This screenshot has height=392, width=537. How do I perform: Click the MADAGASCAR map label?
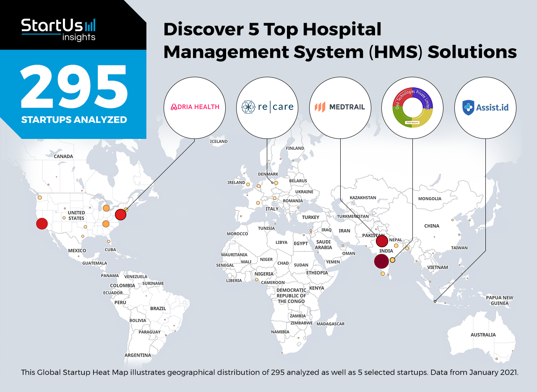(331, 324)
